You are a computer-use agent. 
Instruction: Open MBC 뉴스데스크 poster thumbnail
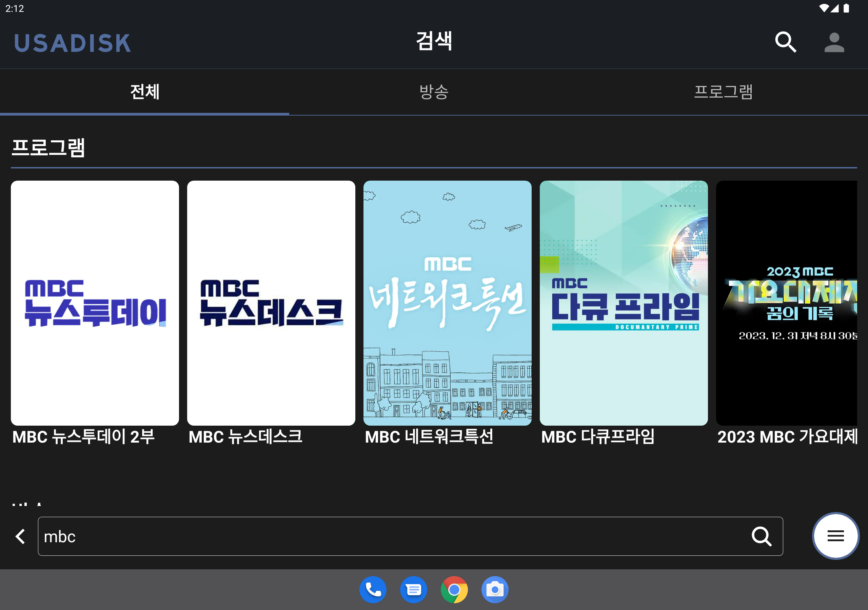(271, 303)
